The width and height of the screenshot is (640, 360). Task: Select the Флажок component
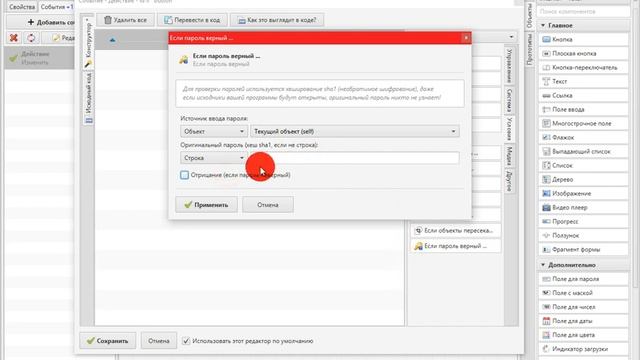(583, 137)
